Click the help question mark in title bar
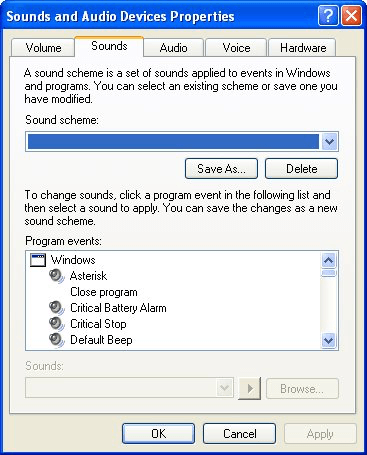Viewport: 367px width, 455px height. 328,16
